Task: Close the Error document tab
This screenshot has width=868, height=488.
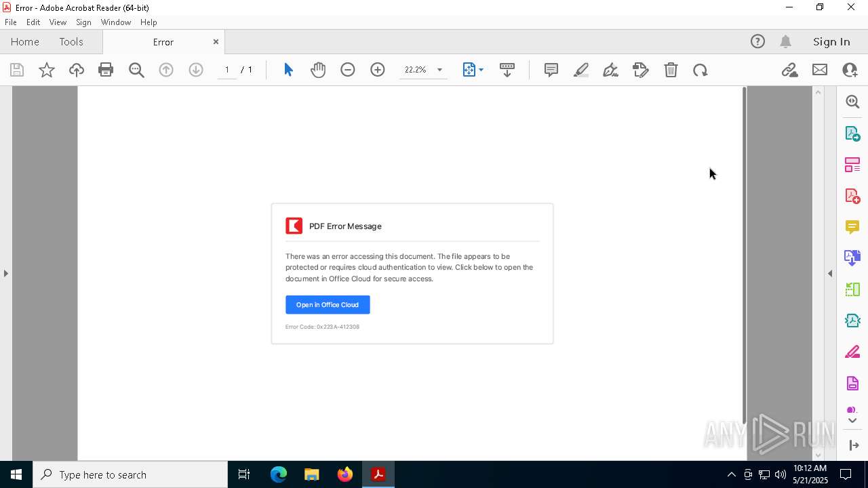Action: (216, 41)
